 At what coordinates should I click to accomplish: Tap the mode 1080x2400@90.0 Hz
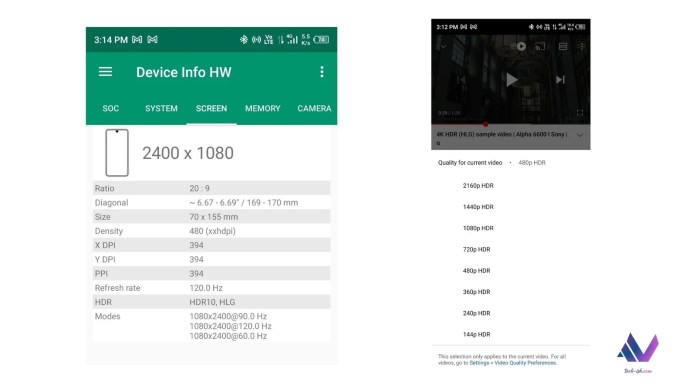tap(228, 316)
